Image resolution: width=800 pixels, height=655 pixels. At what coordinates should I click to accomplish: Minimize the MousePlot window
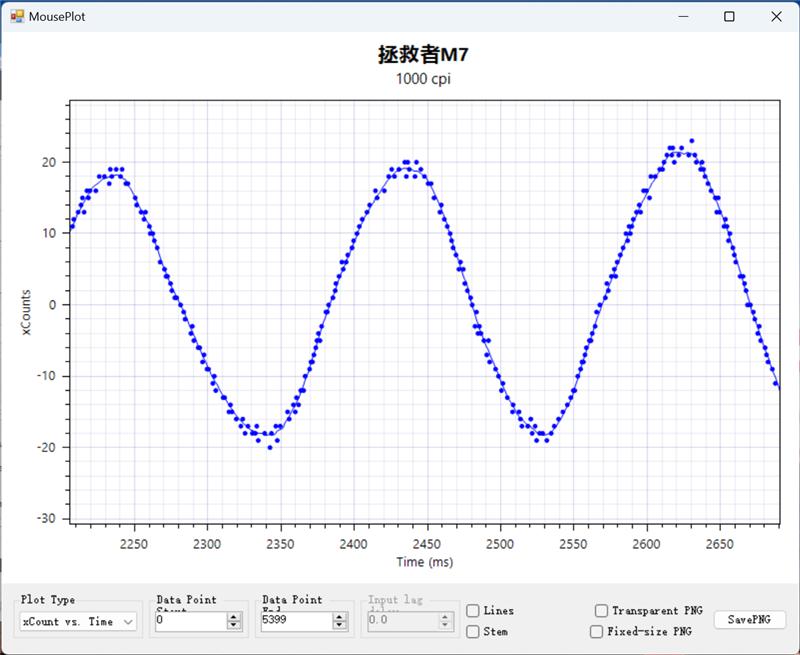[x=683, y=17]
